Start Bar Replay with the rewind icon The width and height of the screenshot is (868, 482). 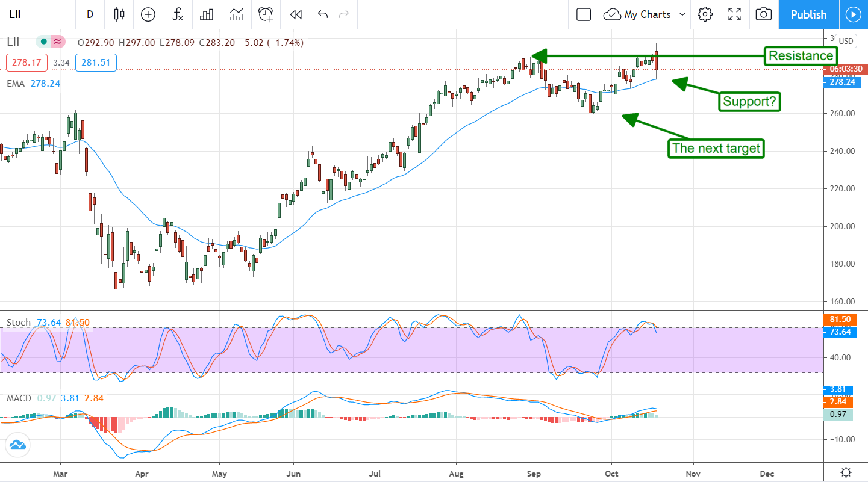(x=295, y=14)
